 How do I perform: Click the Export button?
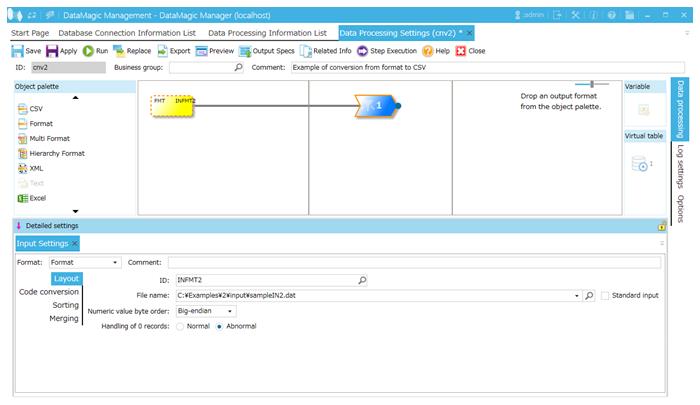(172, 50)
